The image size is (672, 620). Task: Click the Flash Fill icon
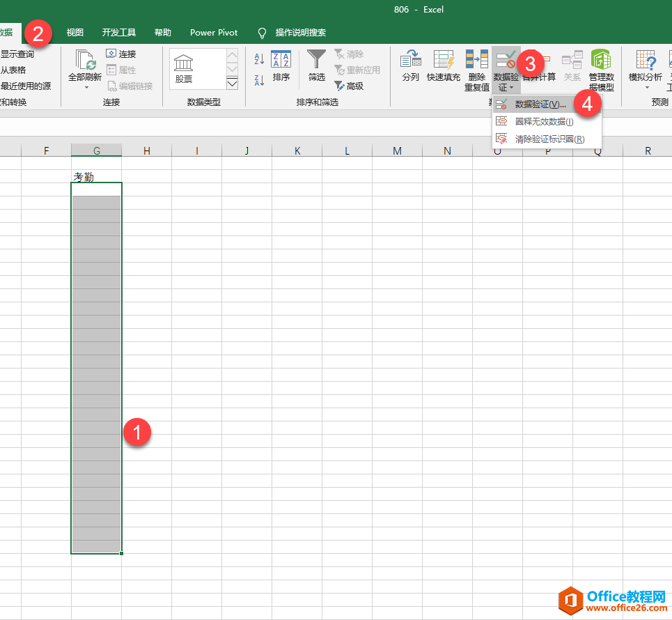[x=443, y=59]
